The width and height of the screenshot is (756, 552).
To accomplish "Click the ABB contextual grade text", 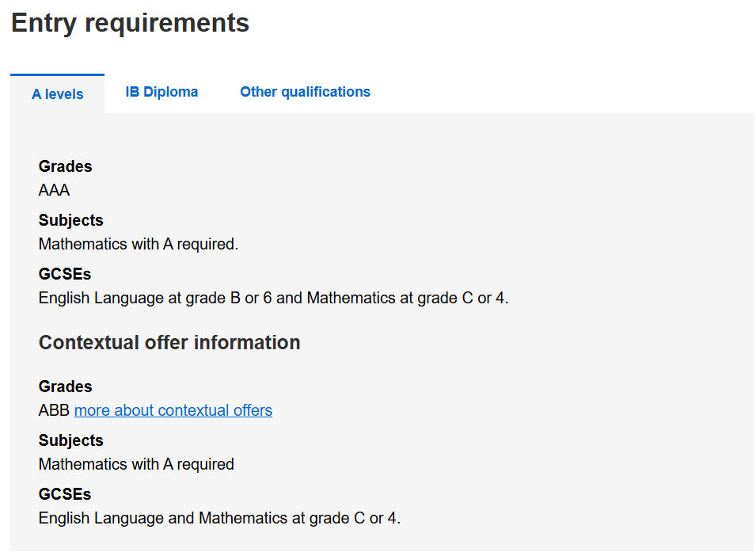I will (x=54, y=410).
